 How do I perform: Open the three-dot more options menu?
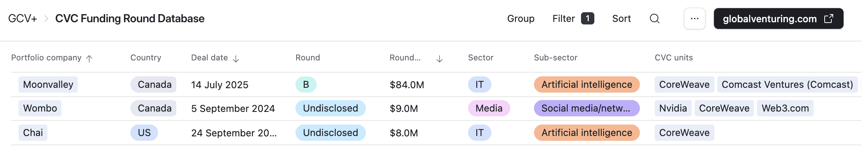[694, 19]
